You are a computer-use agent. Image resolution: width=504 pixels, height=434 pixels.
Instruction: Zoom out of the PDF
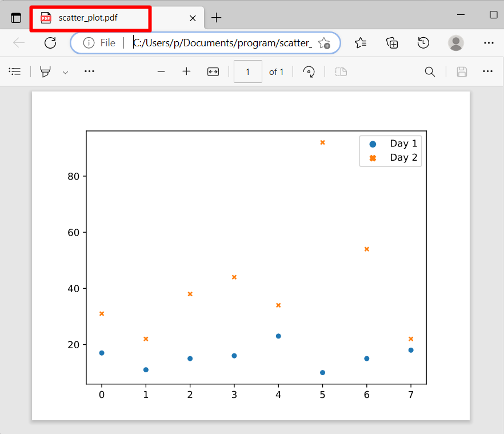tap(161, 71)
